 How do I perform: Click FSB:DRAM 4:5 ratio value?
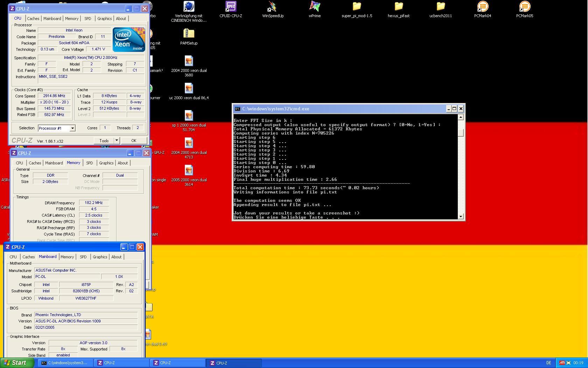(x=94, y=209)
